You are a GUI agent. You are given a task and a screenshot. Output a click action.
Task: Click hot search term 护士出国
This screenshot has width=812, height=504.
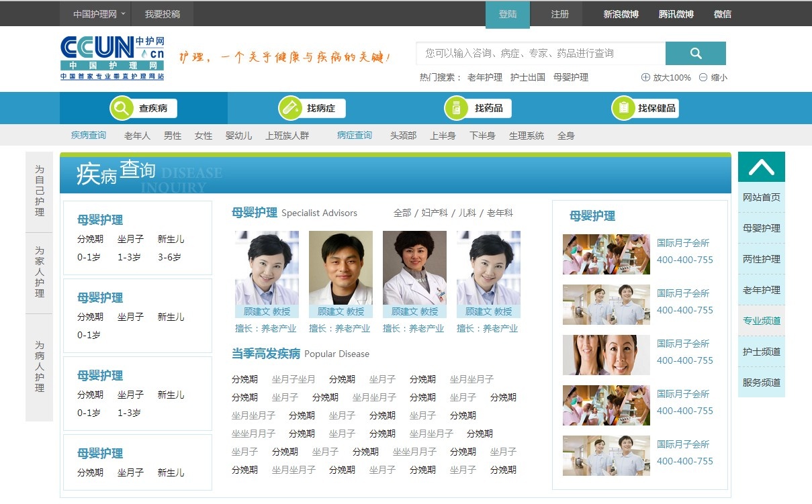coord(527,77)
